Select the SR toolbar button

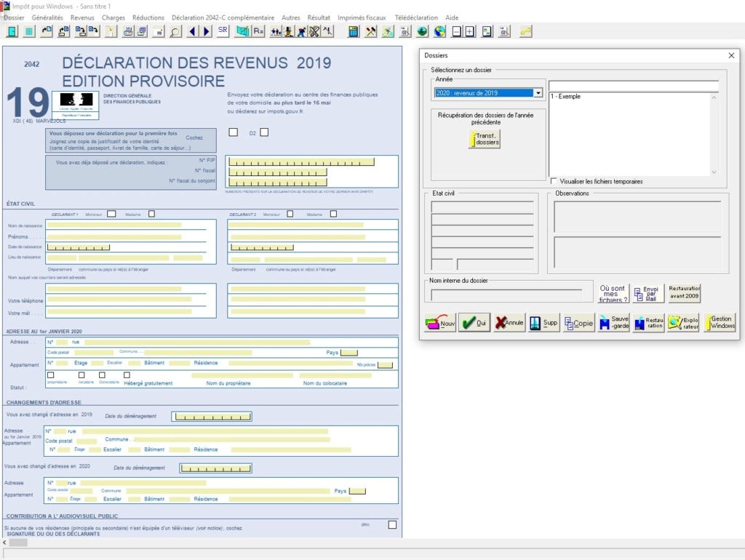coord(223,31)
